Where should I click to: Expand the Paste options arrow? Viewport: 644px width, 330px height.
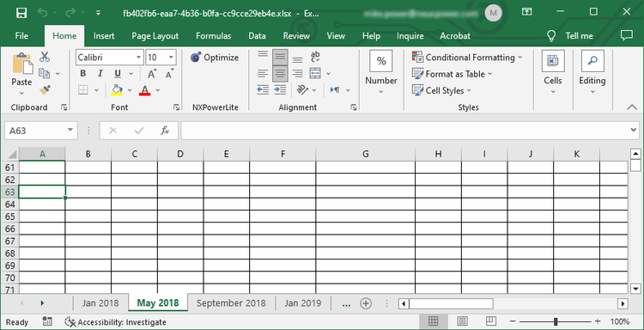[x=21, y=94]
